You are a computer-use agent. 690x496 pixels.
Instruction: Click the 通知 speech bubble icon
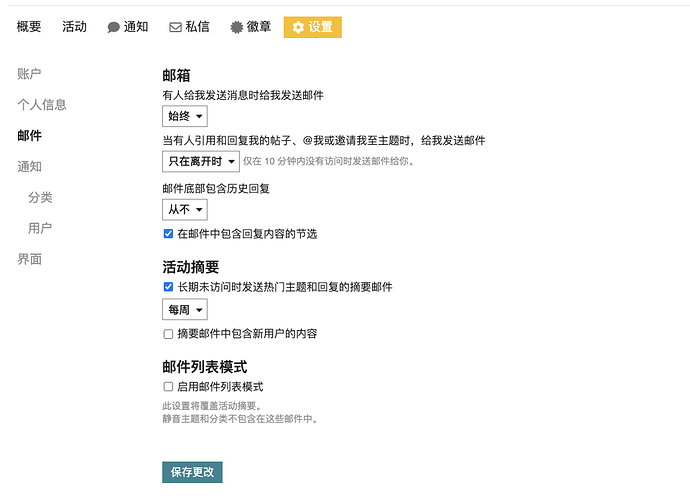point(114,27)
